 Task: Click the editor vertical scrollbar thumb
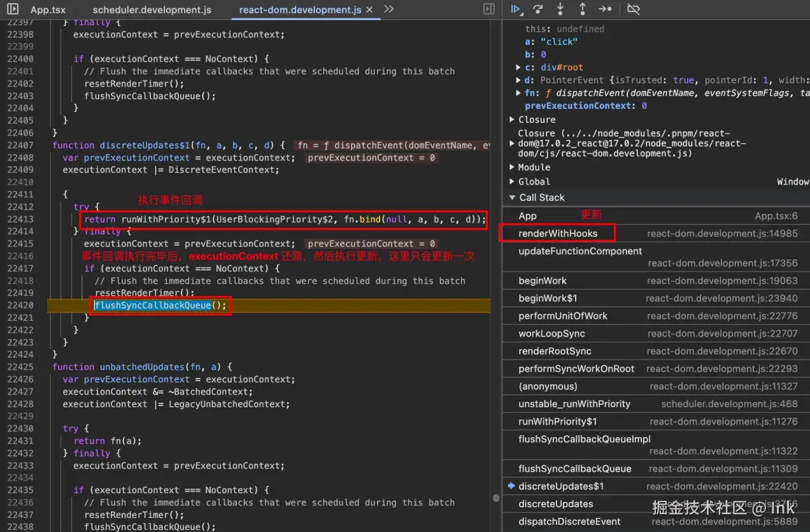point(497,498)
